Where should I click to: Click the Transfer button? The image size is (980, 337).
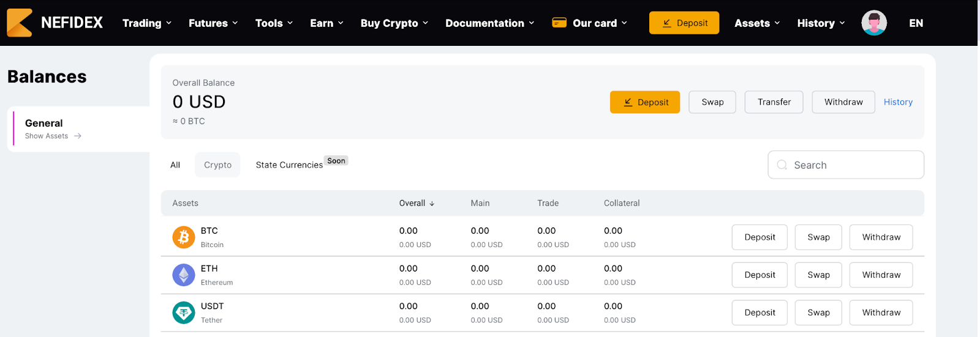pos(774,102)
